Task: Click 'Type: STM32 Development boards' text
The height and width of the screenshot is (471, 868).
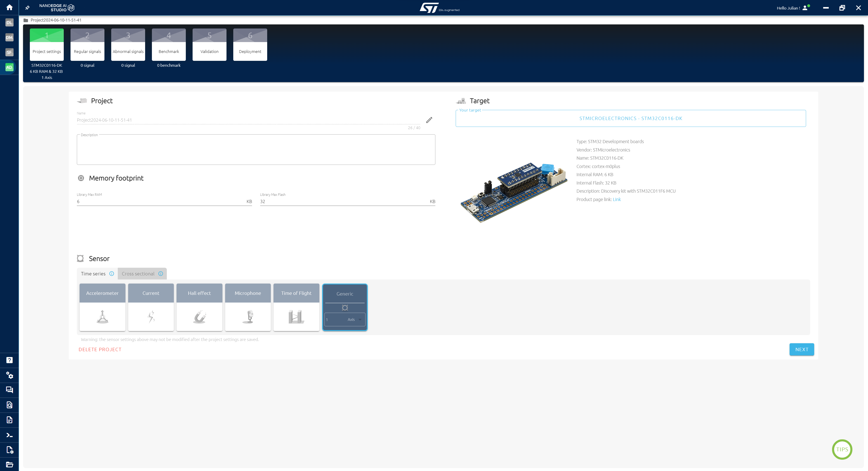Action: (610, 142)
